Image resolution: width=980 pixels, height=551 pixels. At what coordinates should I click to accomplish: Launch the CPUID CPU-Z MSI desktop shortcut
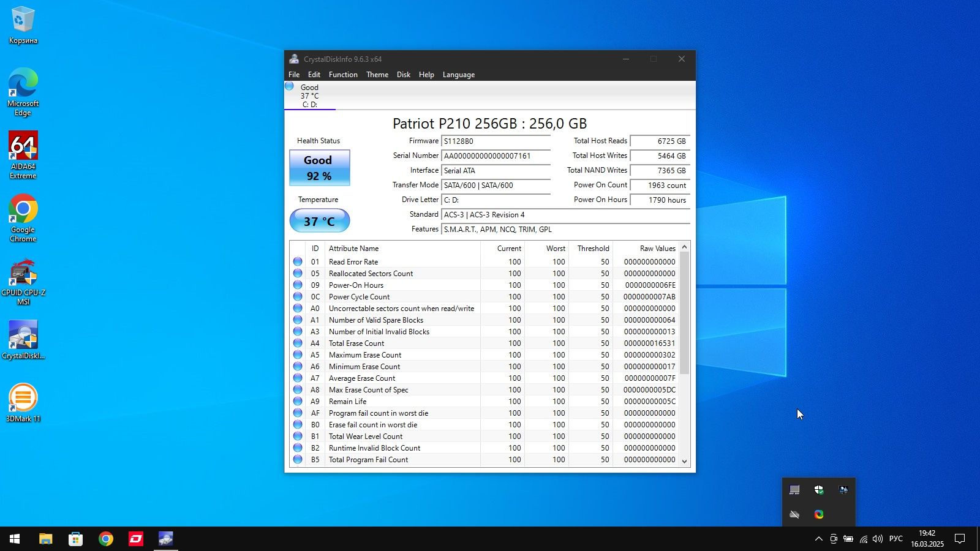tap(23, 281)
